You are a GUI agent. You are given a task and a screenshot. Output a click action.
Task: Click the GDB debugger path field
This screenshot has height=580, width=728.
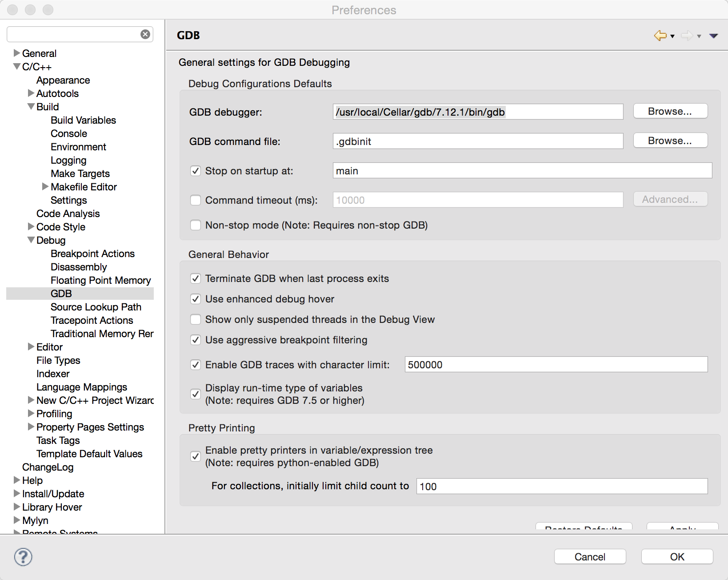coord(478,112)
